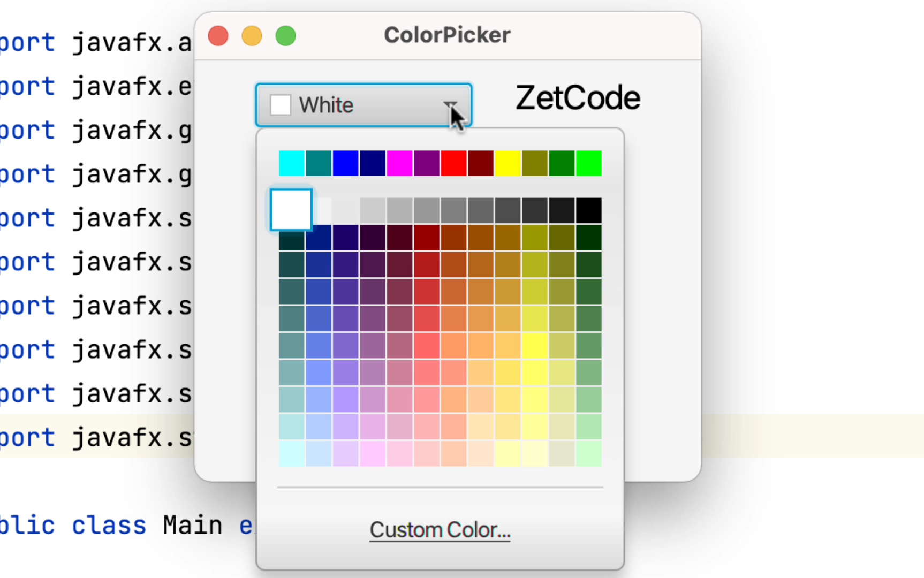Select the black swatch in grayscale row
The width and height of the screenshot is (924, 578).
589,210
